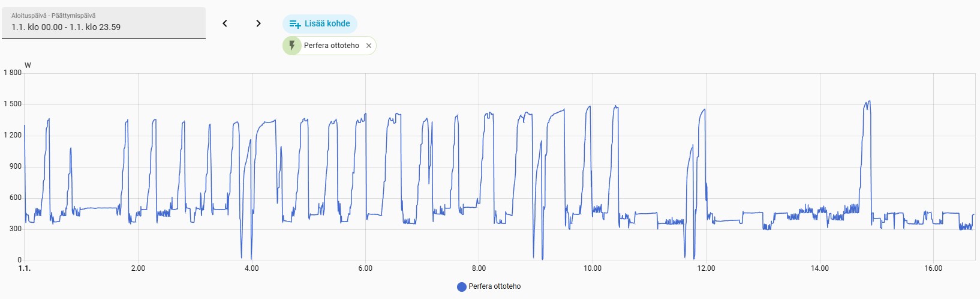980x299 pixels.
Task: Select the 10.00 mark on time axis
Action: (x=593, y=268)
